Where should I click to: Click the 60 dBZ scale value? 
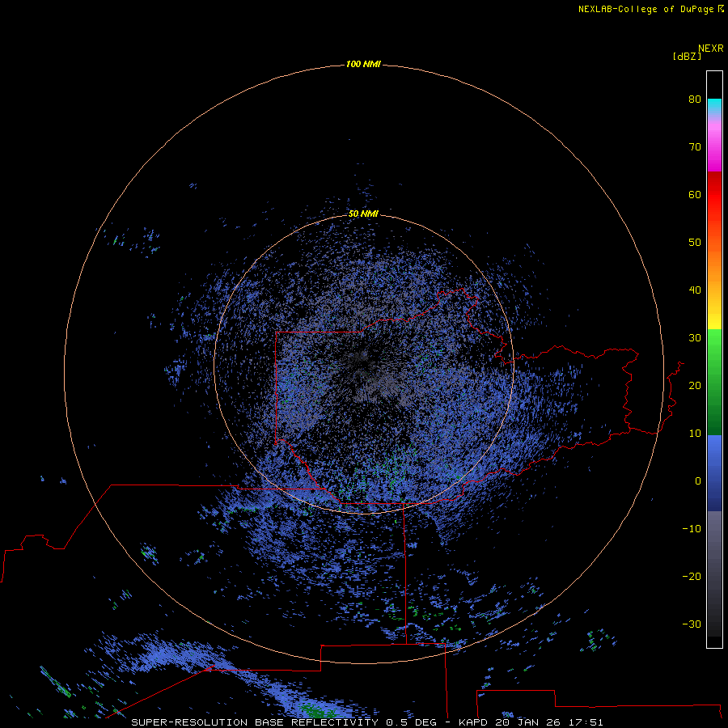[x=695, y=195]
